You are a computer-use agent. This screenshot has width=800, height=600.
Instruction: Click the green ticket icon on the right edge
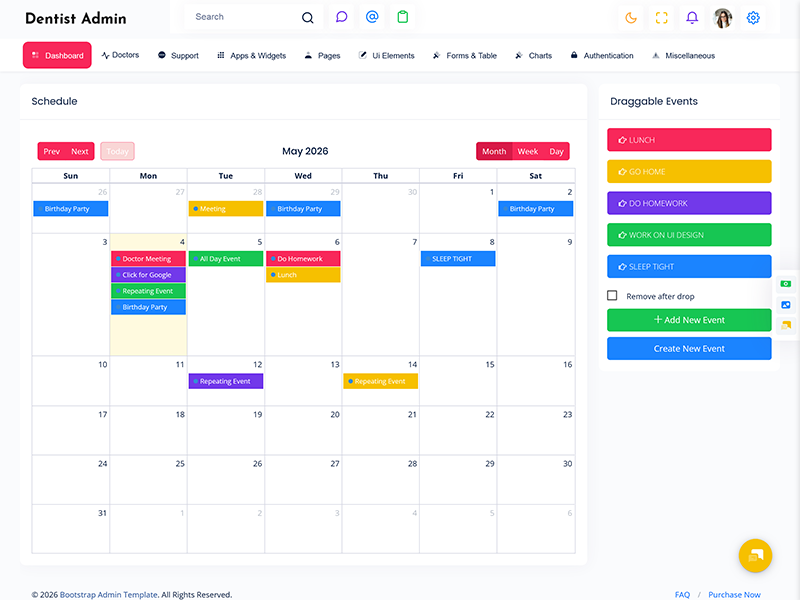coord(786,284)
